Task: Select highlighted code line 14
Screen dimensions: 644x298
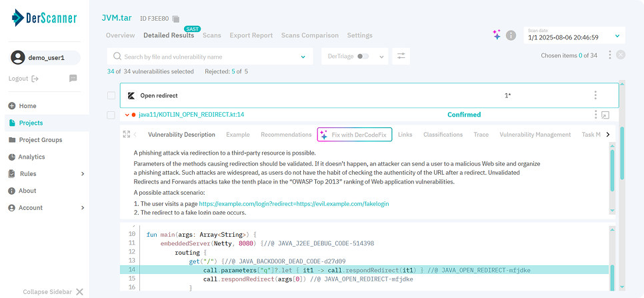Action: (x=364, y=270)
